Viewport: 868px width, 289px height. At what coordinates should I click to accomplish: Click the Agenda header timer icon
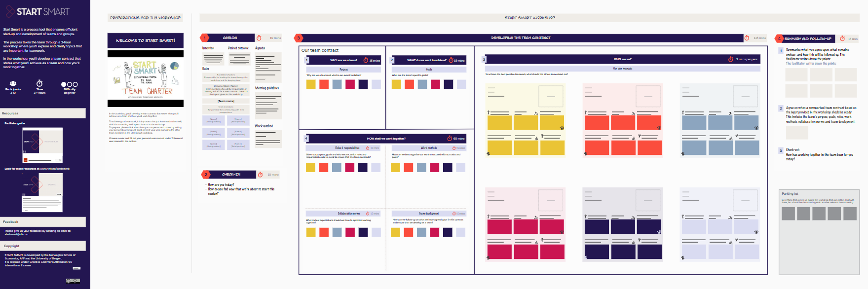pyautogui.click(x=259, y=38)
